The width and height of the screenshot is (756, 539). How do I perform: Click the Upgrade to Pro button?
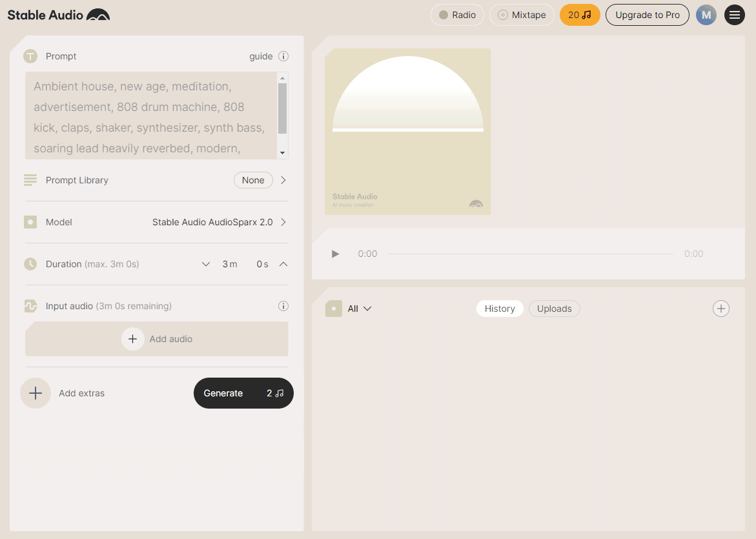pyautogui.click(x=647, y=15)
